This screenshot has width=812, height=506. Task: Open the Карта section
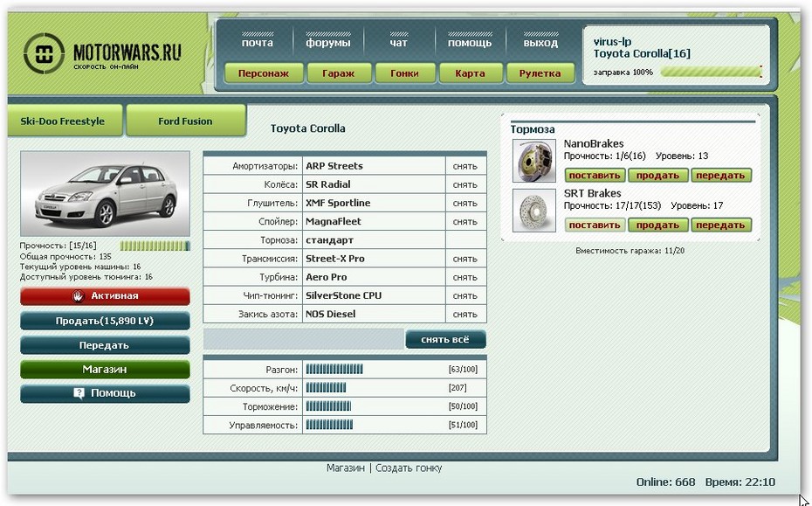[471, 73]
